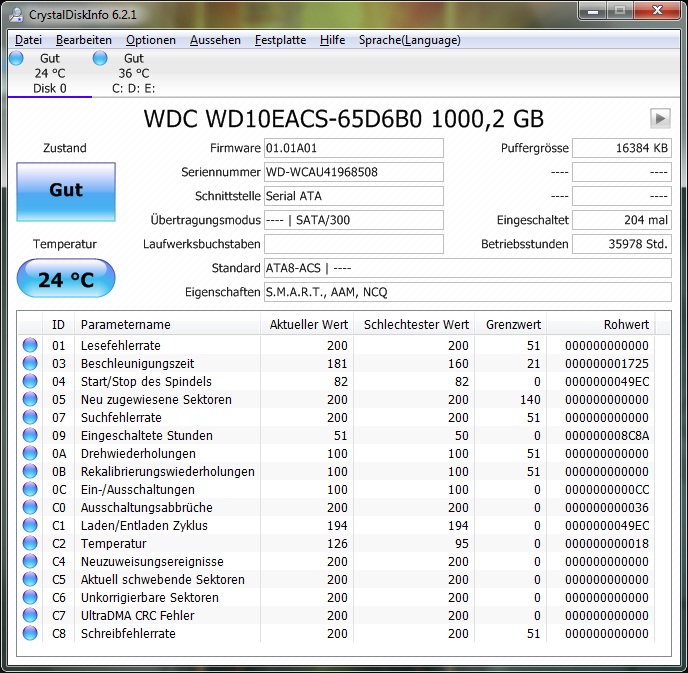Go to next disk with arrow button
The height and width of the screenshot is (673, 688).
click(x=660, y=118)
